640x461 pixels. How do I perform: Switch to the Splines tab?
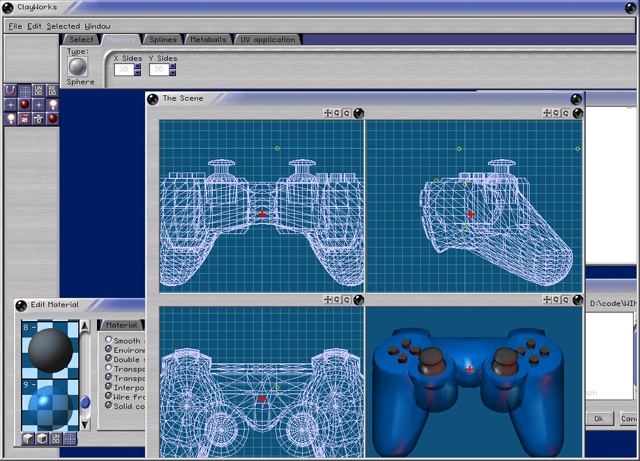click(163, 40)
